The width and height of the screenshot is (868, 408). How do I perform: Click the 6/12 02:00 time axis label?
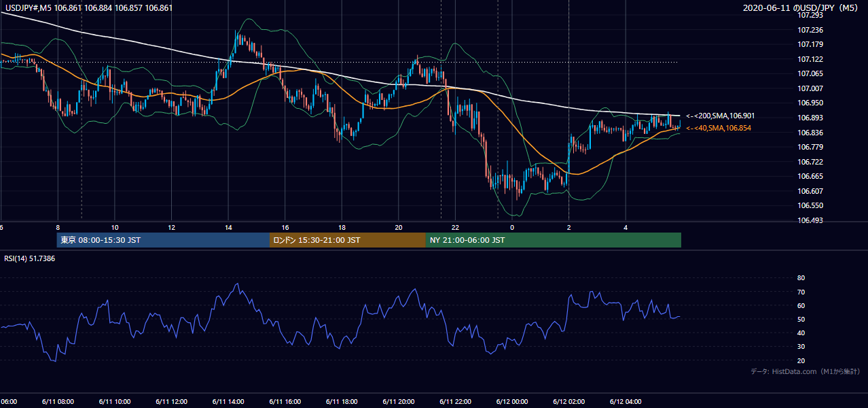click(x=568, y=401)
